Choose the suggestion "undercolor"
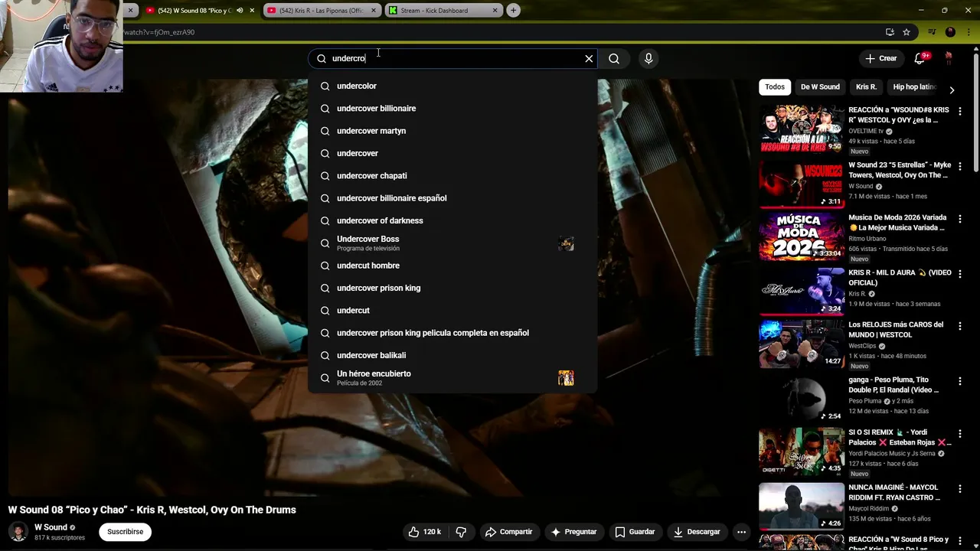980x551 pixels. [x=452, y=86]
